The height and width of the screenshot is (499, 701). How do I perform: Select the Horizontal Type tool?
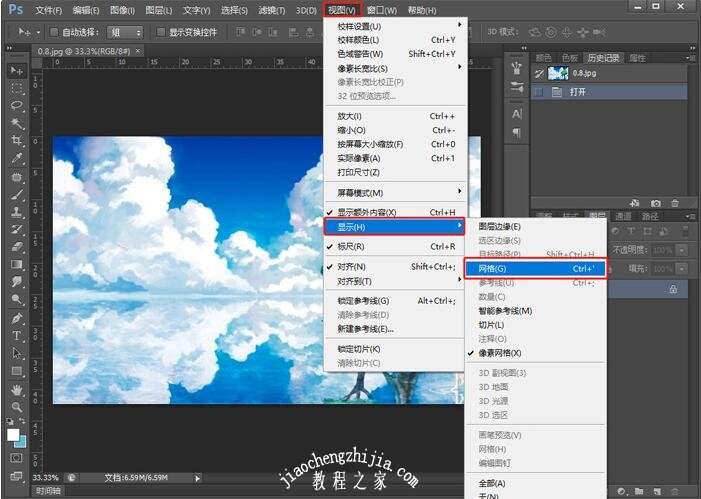(x=17, y=336)
